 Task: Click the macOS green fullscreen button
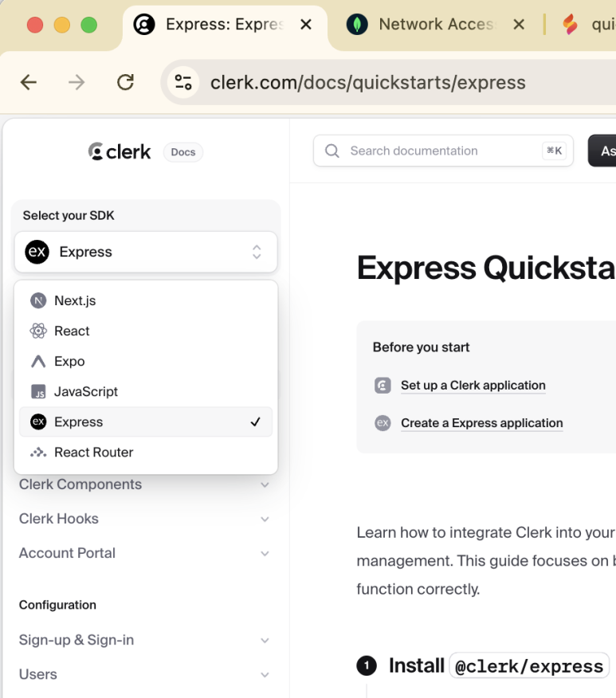tap(89, 25)
